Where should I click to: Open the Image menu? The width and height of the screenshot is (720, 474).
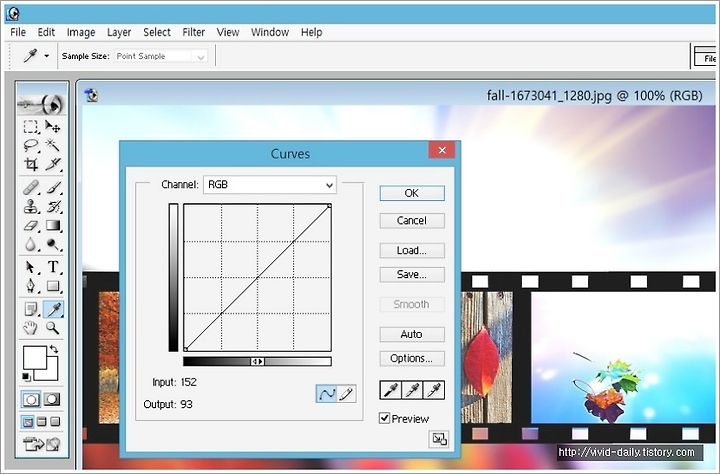[x=81, y=32]
